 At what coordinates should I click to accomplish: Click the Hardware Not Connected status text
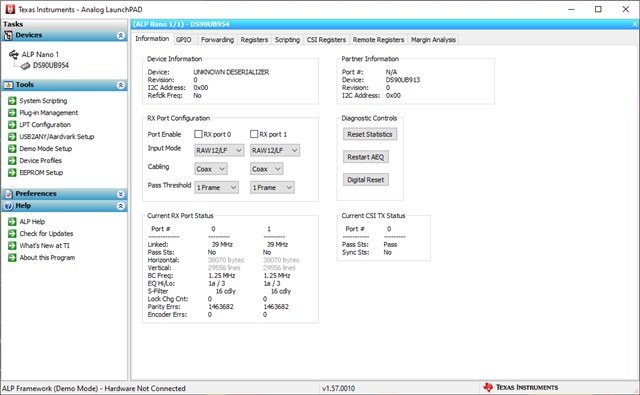coord(145,388)
